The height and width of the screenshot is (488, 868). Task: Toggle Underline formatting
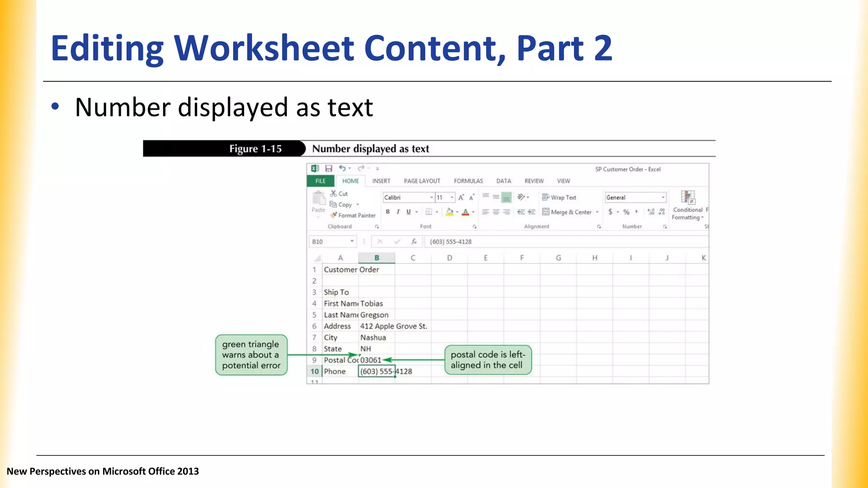coord(409,212)
